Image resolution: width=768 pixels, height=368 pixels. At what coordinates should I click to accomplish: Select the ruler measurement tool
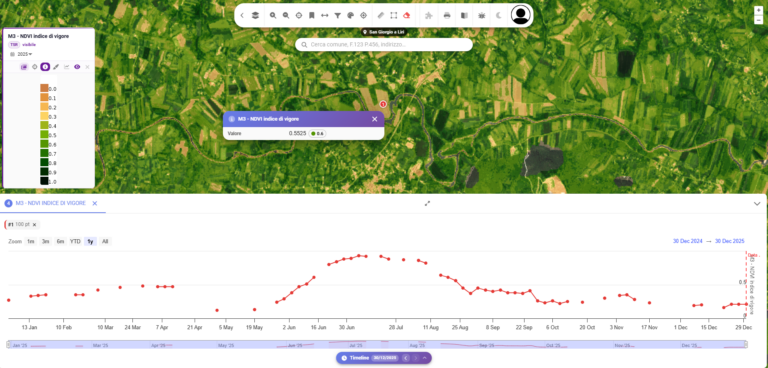coord(381,16)
